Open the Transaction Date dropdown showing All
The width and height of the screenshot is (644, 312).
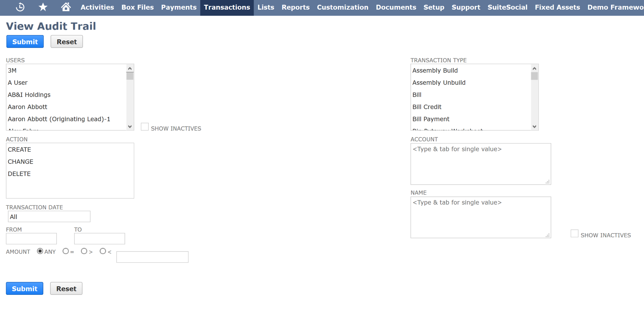point(49,216)
